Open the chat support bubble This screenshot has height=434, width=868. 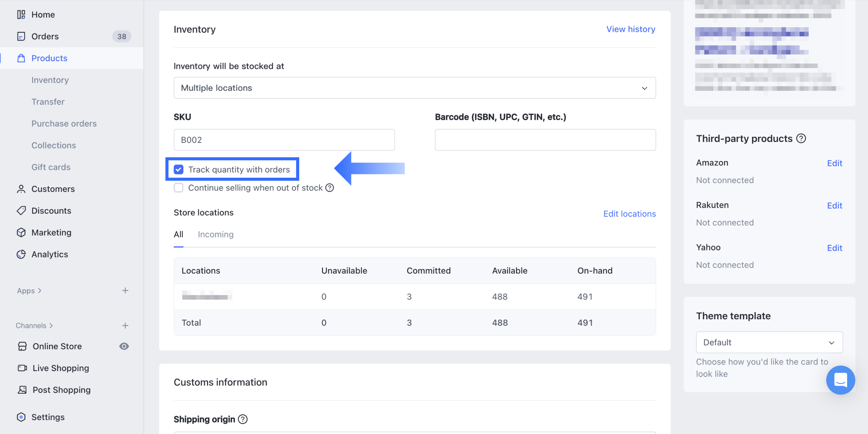(840, 380)
